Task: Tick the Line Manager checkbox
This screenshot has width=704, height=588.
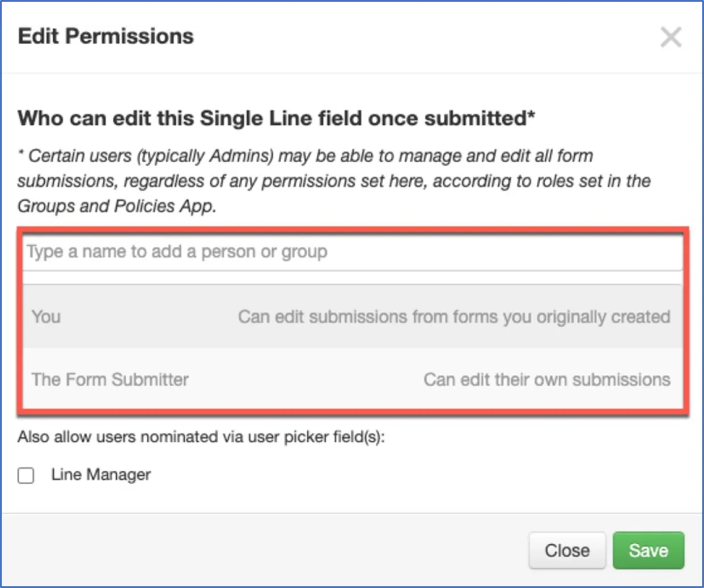Action: (26, 475)
